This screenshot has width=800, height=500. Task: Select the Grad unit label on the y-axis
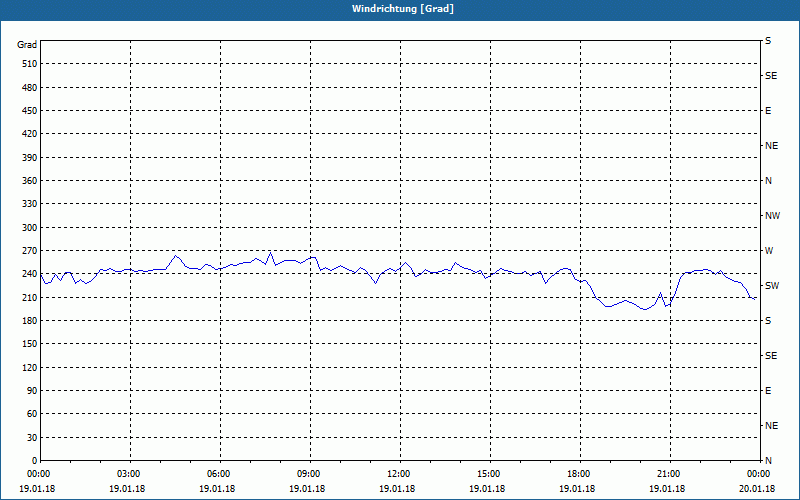click(x=27, y=45)
